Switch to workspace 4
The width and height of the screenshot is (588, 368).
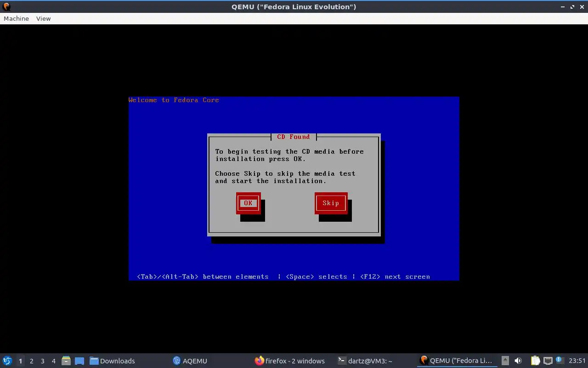53,361
